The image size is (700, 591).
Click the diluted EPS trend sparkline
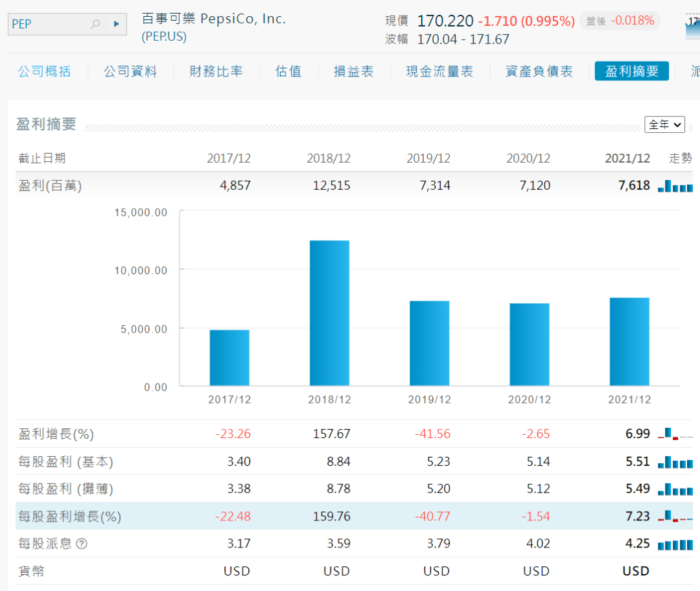click(675, 489)
